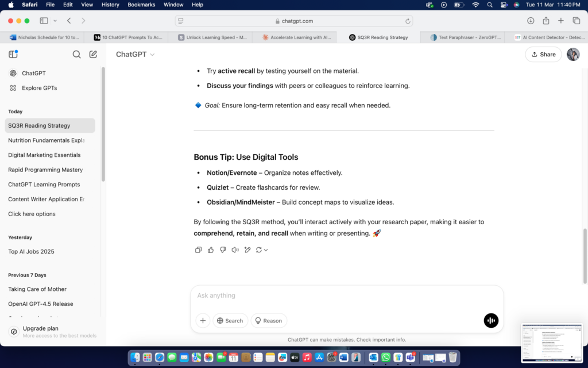Image resolution: width=588 pixels, height=368 pixels.
Task: Click the plus attach button in the prompt box
Action: [x=203, y=321]
